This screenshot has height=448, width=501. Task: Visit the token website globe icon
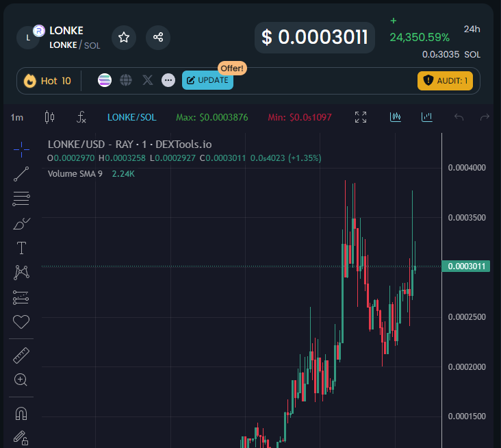coord(126,80)
